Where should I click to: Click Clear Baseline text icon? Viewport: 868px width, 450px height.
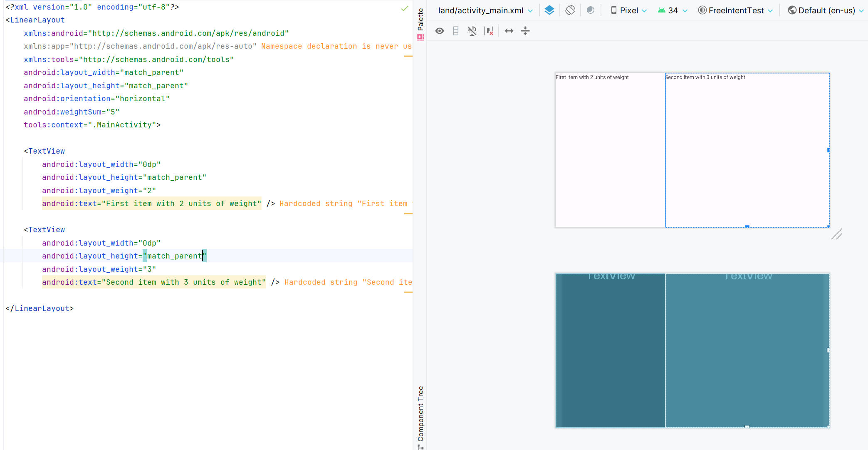(472, 31)
